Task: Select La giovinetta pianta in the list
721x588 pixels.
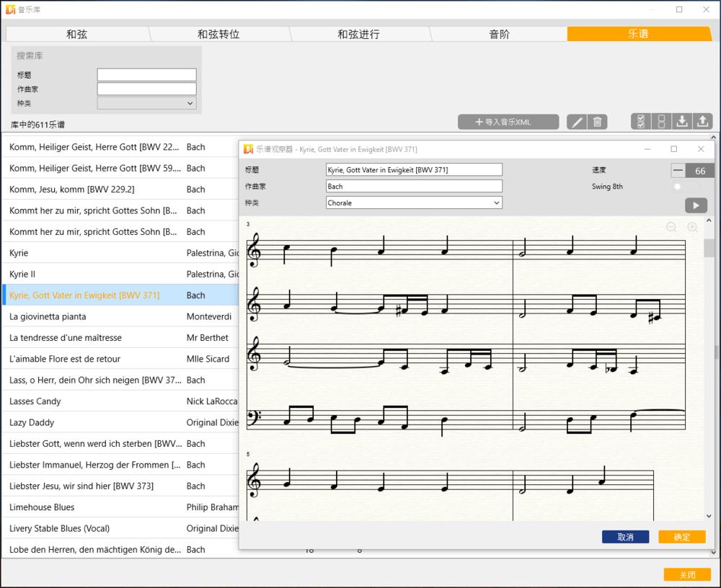Action: click(x=48, y=316)
